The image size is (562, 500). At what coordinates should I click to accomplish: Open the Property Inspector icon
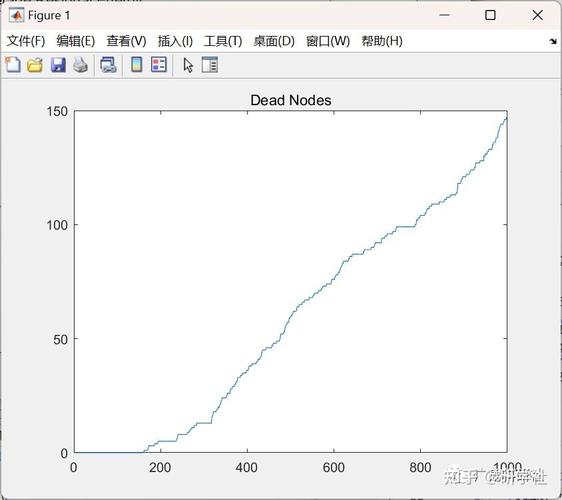point(210,65)
